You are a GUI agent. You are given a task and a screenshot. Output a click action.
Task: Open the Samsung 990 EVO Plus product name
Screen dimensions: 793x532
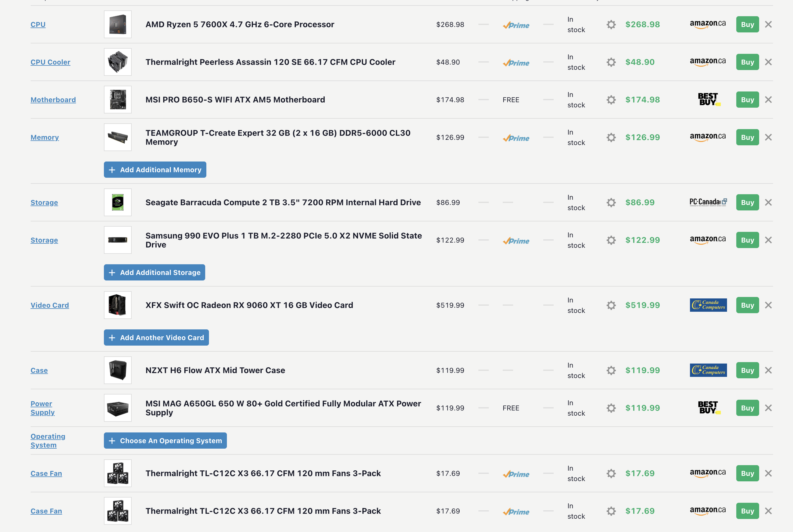click(x=284, y=240)
